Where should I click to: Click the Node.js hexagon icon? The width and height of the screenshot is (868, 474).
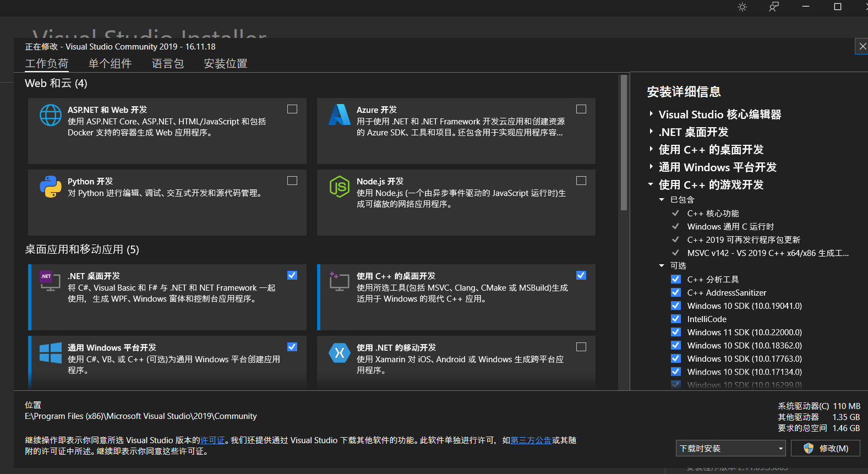click(x=340, y=187)
